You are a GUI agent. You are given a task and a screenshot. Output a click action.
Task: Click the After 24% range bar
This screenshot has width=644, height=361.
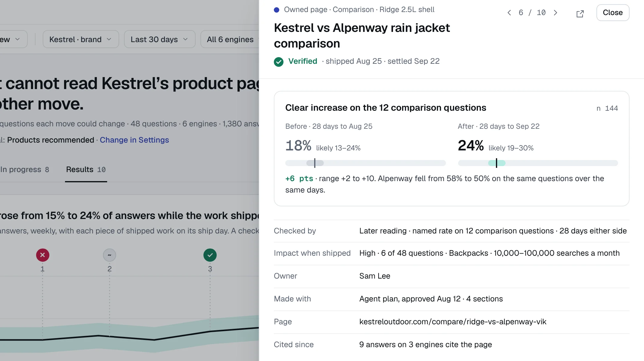(538, 163)
